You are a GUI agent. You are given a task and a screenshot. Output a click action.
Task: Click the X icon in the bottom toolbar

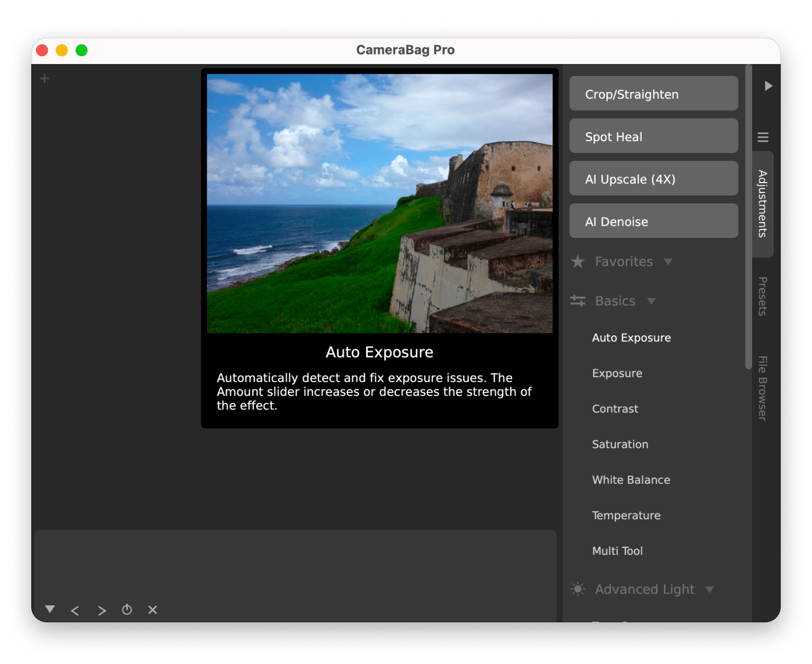pyautogui.click(x=152, y=610)
